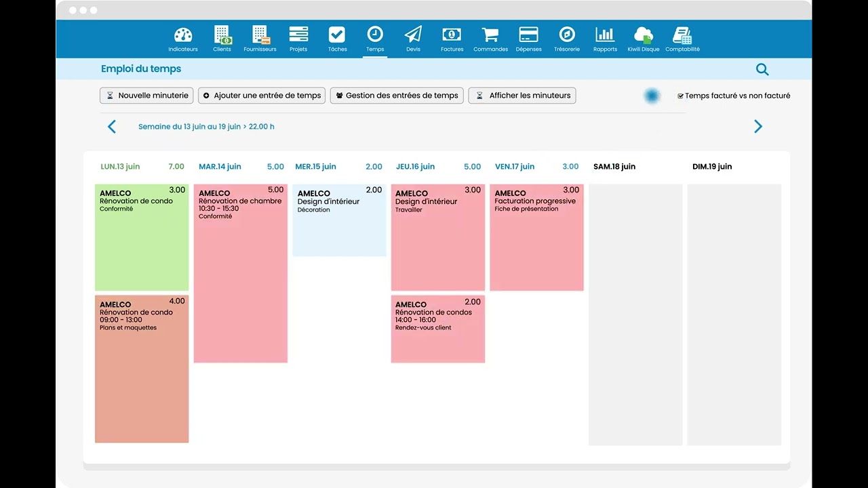The image size is (868, 488).
Task: Select MER.15 juin day header
Action: coord(315,167)
